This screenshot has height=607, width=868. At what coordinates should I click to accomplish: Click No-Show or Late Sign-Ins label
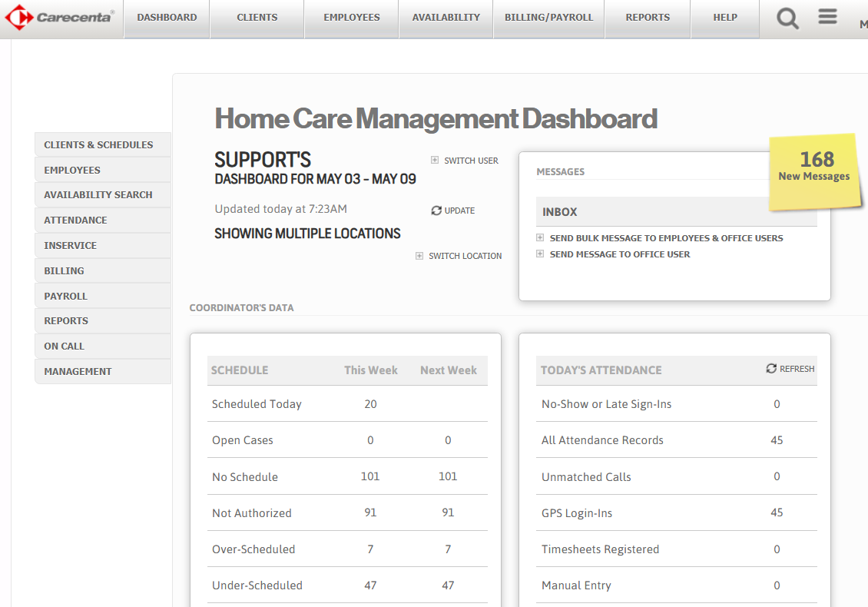[606, 404]
